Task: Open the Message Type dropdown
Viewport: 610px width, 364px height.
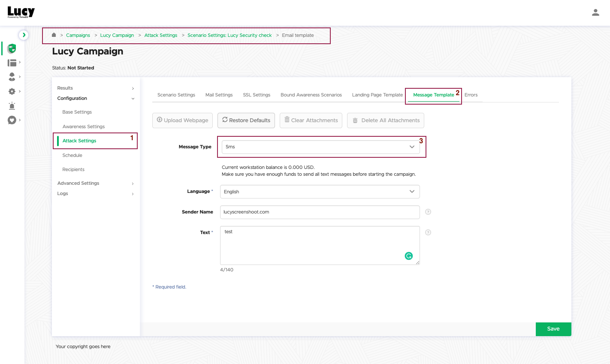Action: [x=321, y=147]
